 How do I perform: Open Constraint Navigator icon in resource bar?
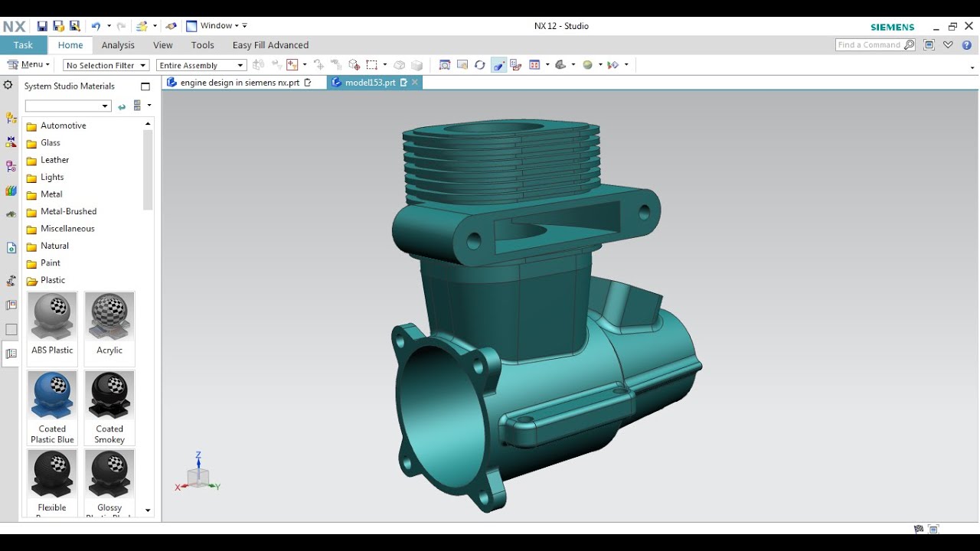point(11,142)
